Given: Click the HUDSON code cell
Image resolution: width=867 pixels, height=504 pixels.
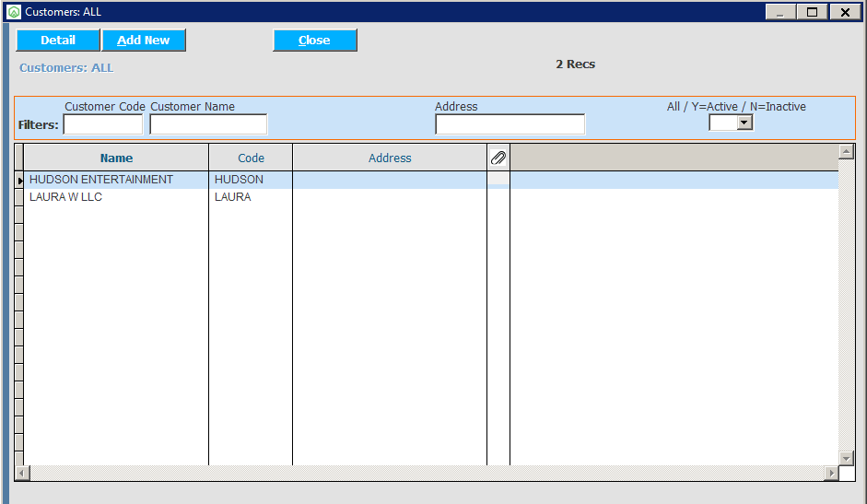Looking at the screenshot, I should pyautogui.click(x=251, y=180).
